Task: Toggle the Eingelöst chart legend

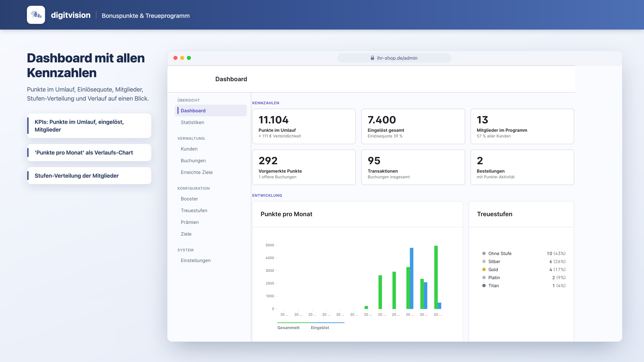Action: [320, 328]
